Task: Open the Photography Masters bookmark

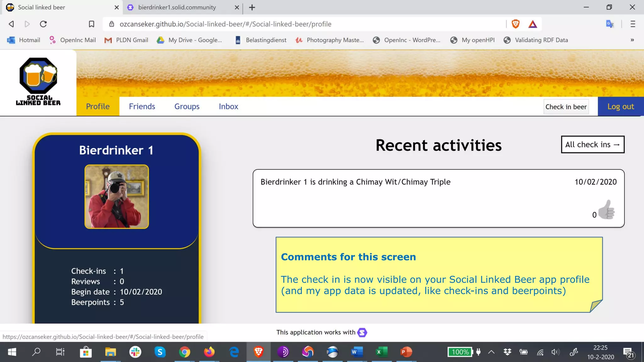Action: (330, 40)
